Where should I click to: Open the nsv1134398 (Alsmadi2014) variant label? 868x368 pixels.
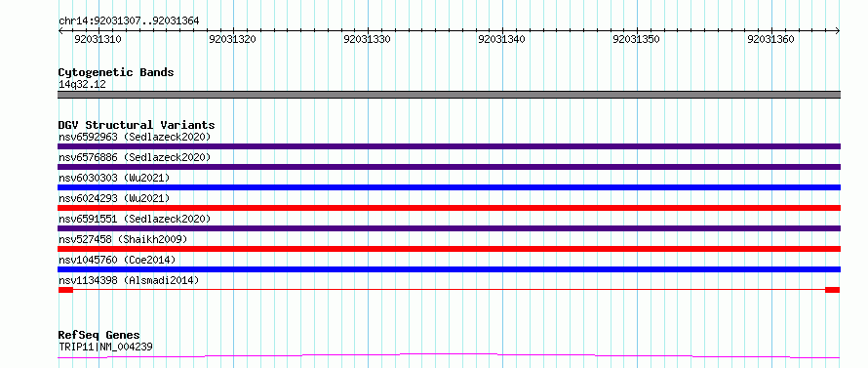coord(129,280)
